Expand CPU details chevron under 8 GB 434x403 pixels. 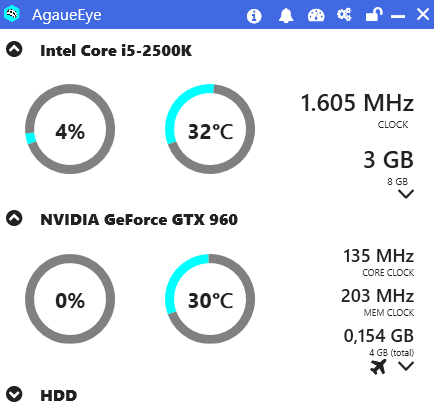(x=406, y=194)
